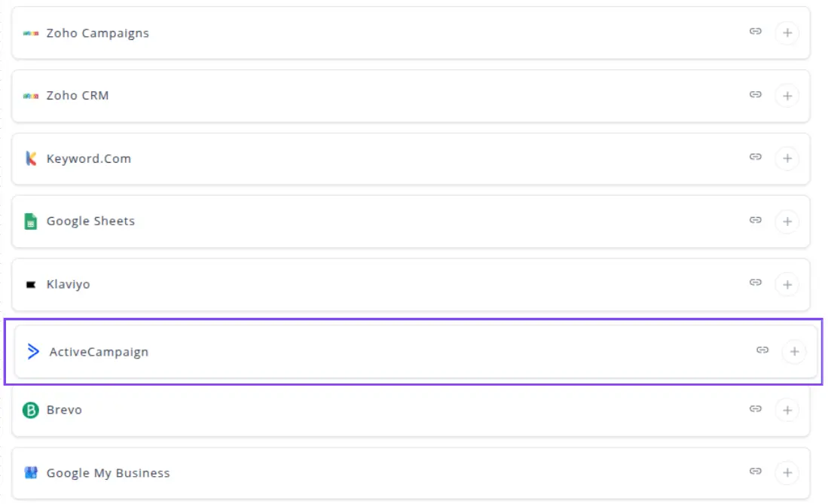This screenshot has width=828, height=504.
Task: Add the Zoho CRM integration with plus
Action: click(787, 96)
